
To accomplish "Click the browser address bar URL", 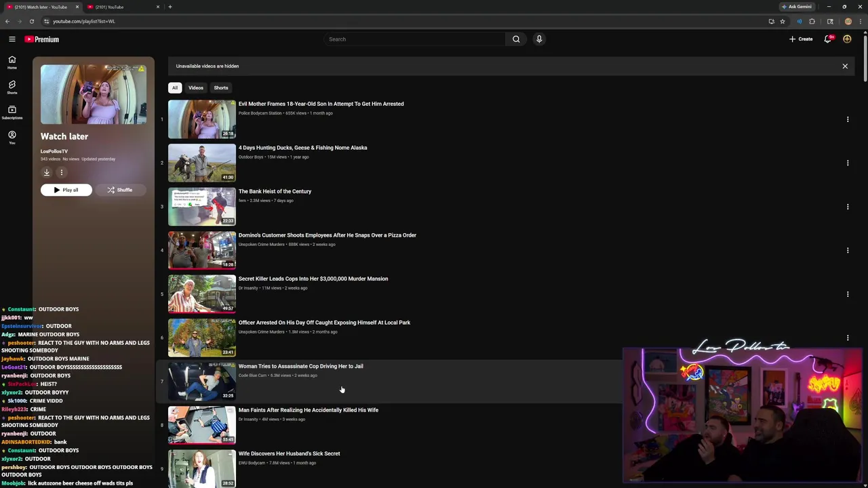I will [84, 21].
